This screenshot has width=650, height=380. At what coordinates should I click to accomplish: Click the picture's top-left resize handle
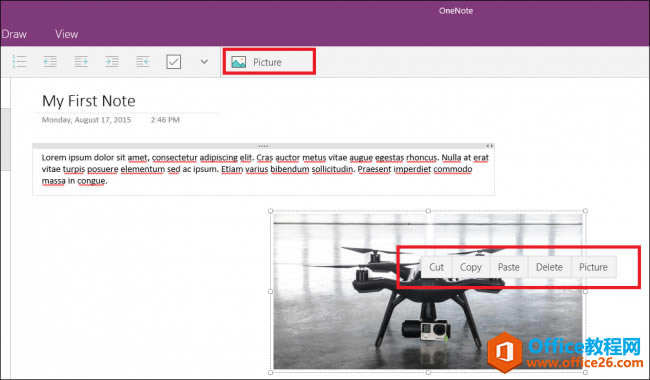[x=271, y=211]
